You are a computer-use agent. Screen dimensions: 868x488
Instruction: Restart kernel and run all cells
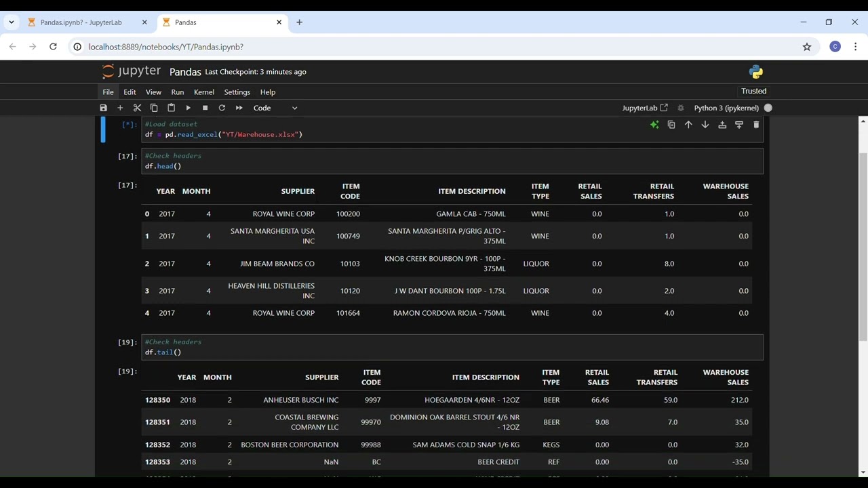tap(239, 108)
